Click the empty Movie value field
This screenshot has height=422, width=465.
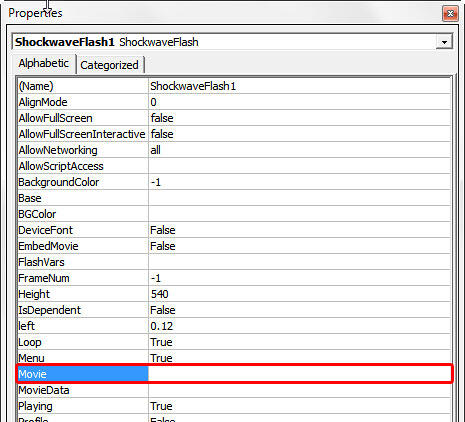click(x=299, y=374)
